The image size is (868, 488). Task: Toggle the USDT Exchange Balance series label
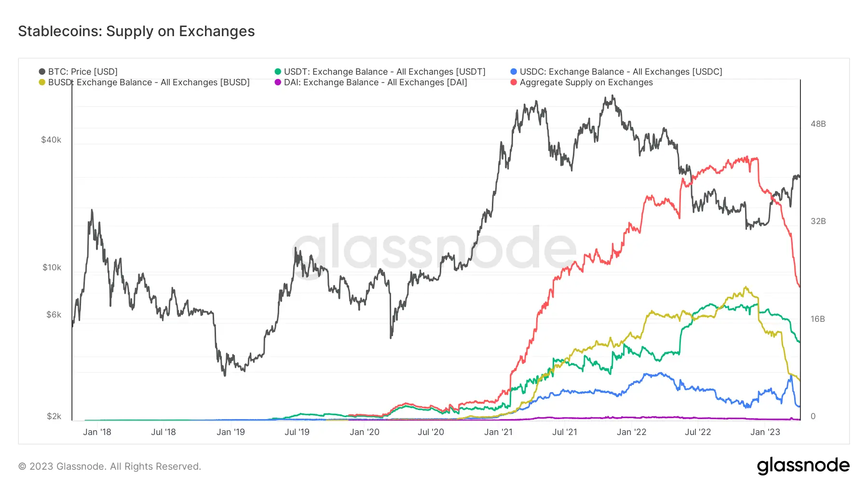click(384, 72)
